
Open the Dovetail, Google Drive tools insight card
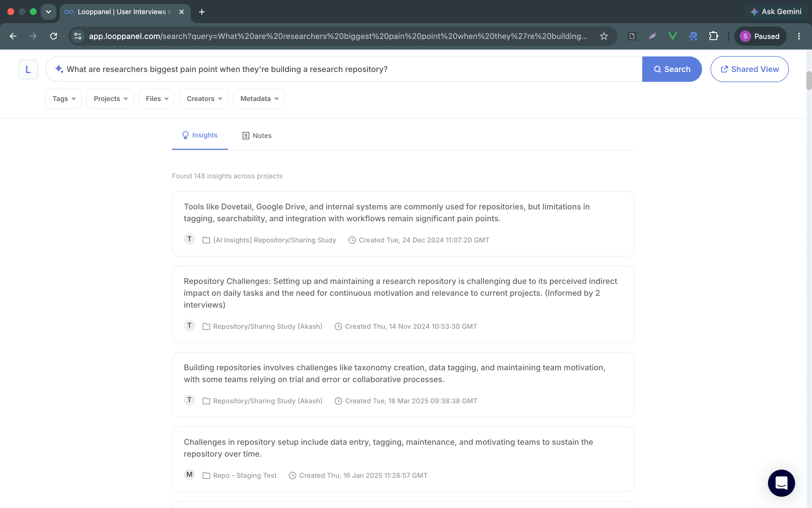(x=403, y=224)
